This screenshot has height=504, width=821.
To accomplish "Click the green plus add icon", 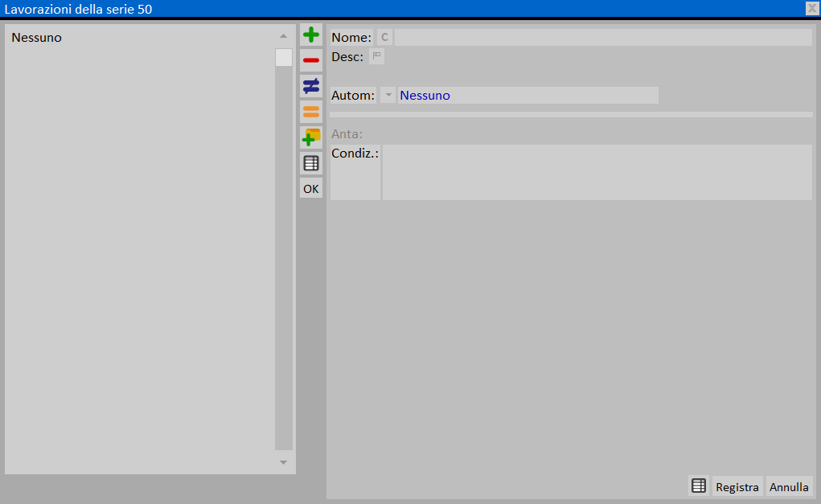I will [x=311, y=35].
